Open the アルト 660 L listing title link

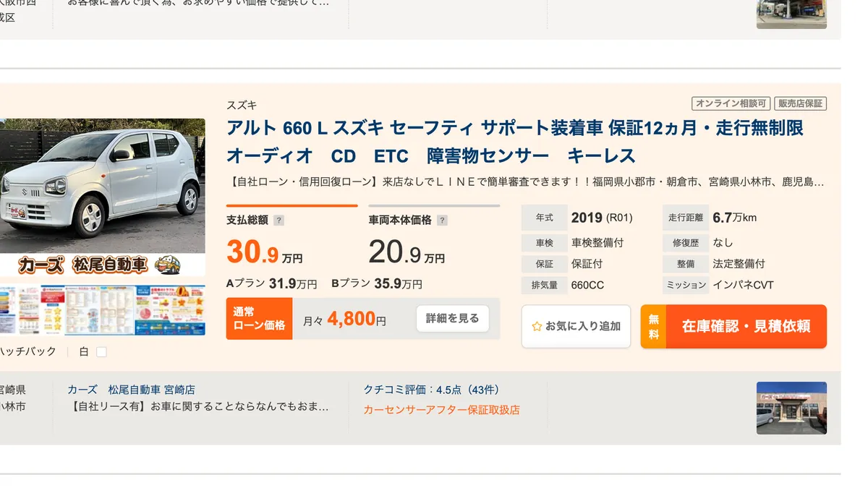pyautogui.click(x=514, y=142)
